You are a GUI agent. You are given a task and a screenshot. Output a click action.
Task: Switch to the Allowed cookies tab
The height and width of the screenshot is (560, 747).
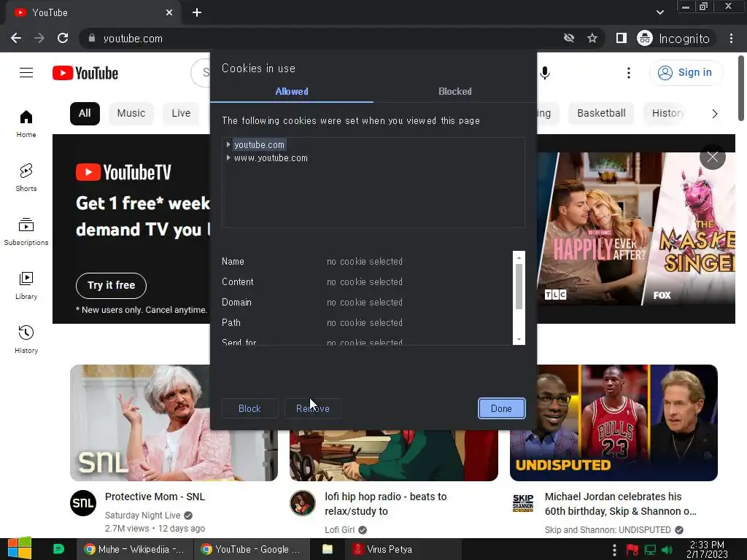point(292,91)
